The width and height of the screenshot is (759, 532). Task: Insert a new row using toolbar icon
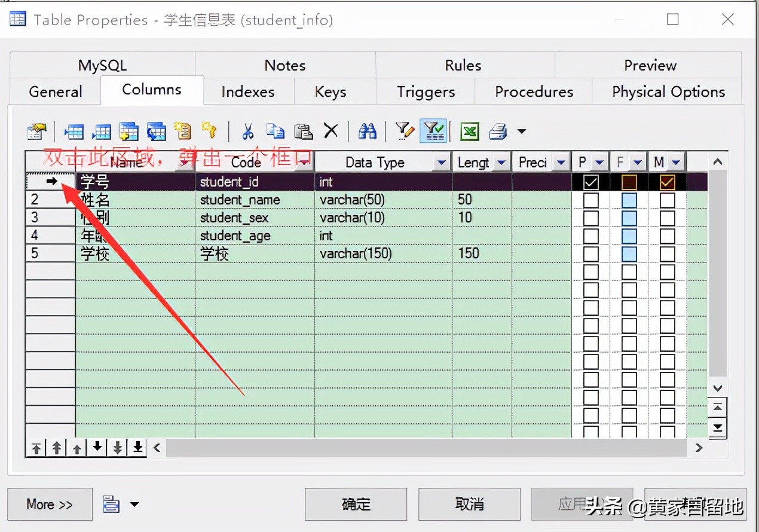(x=74, y=131)
